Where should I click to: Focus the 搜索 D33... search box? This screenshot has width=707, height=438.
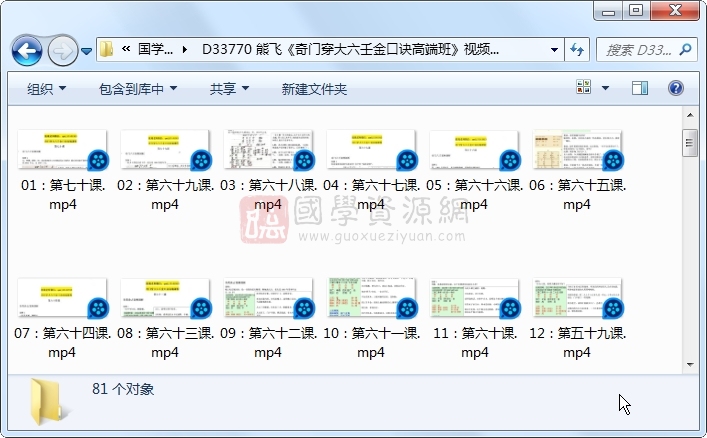pos(638,50)
